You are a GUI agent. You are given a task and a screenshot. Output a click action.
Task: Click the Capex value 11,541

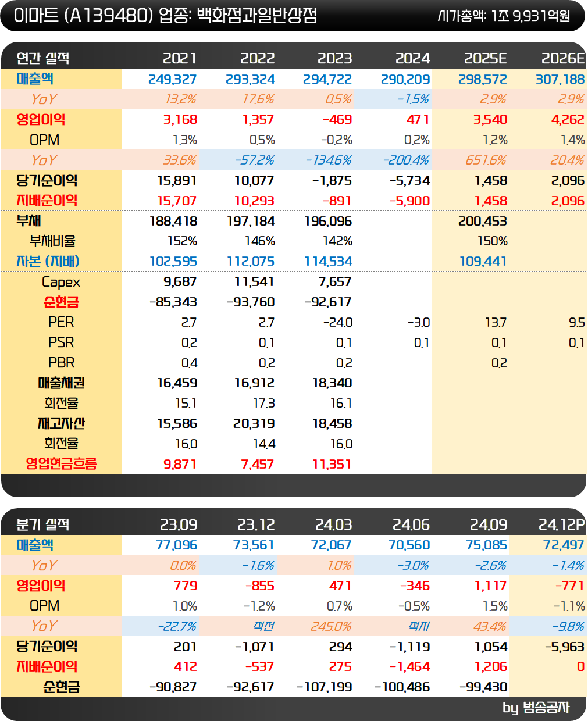pos(254,281)
